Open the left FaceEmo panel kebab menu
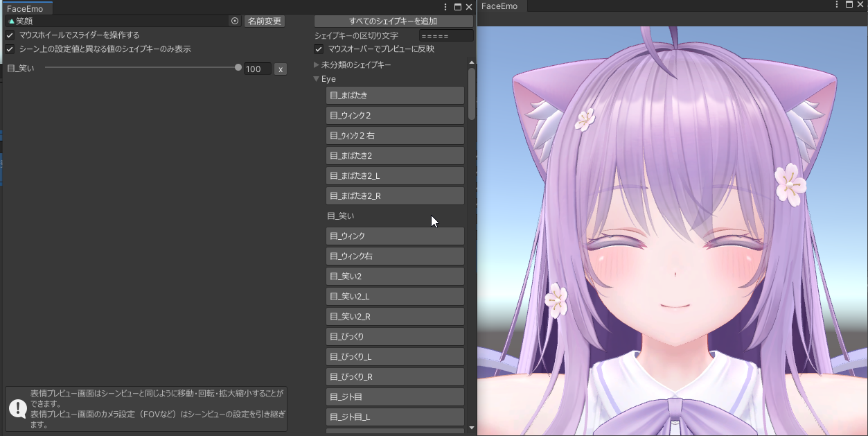The image size is (868, 436). point(445,6)
